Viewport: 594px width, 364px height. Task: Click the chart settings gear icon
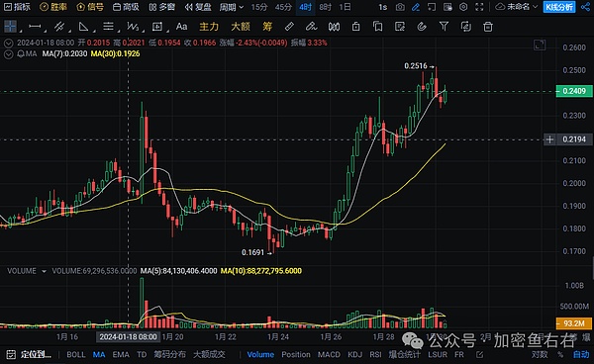pyautogui.click(x=463, y=7)
